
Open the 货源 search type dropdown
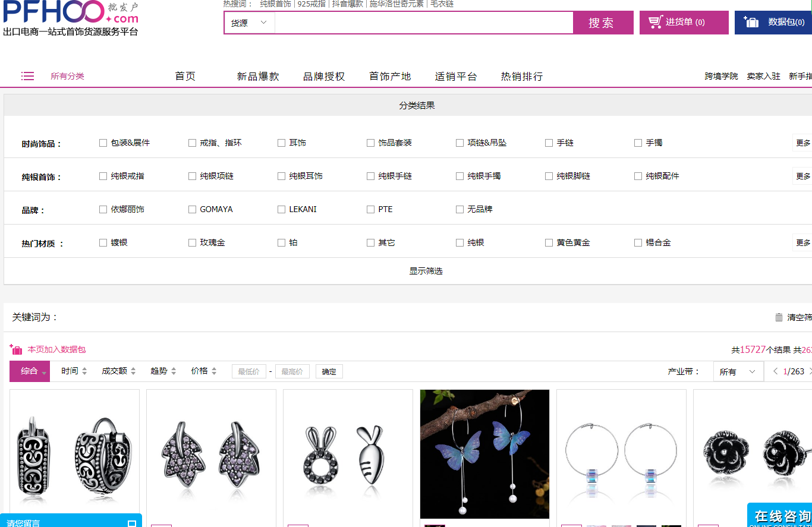(250, 22)
